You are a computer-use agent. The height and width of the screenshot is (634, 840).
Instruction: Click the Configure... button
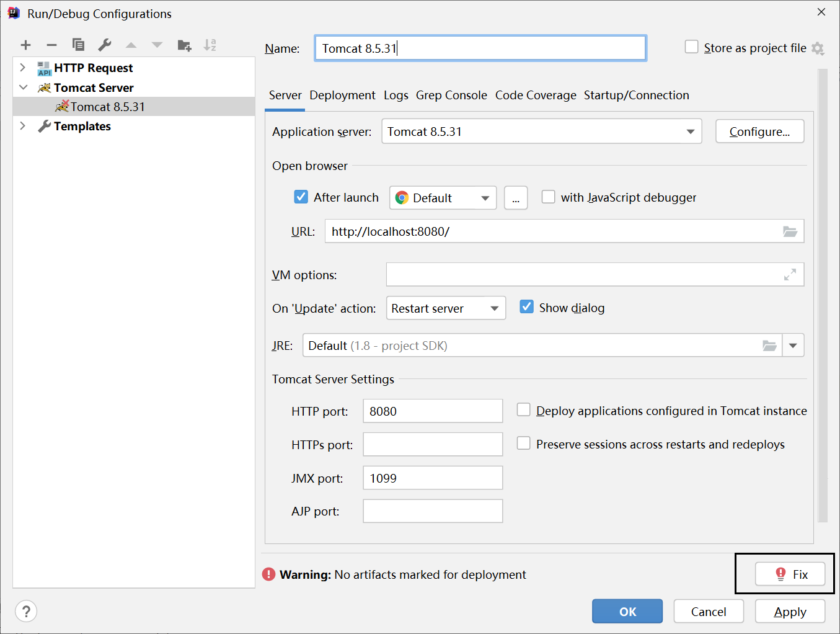[x=759, y=132]
